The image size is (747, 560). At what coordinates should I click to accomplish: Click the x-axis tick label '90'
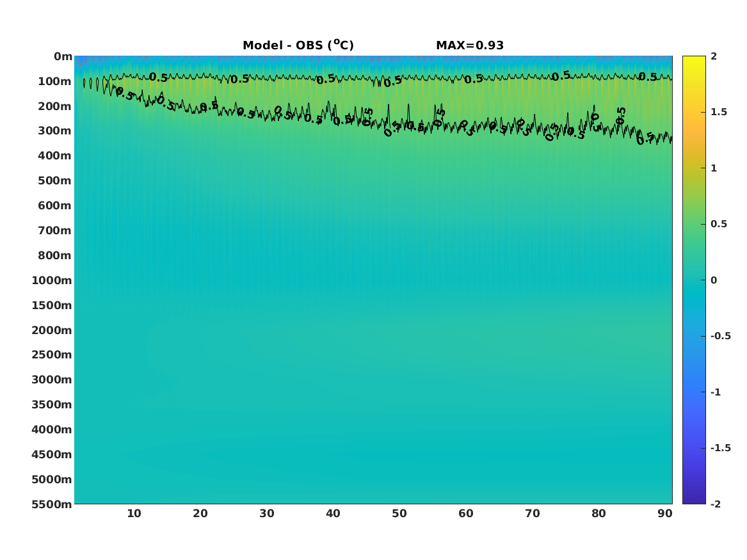pyautogui.click(x=665, y=513)
